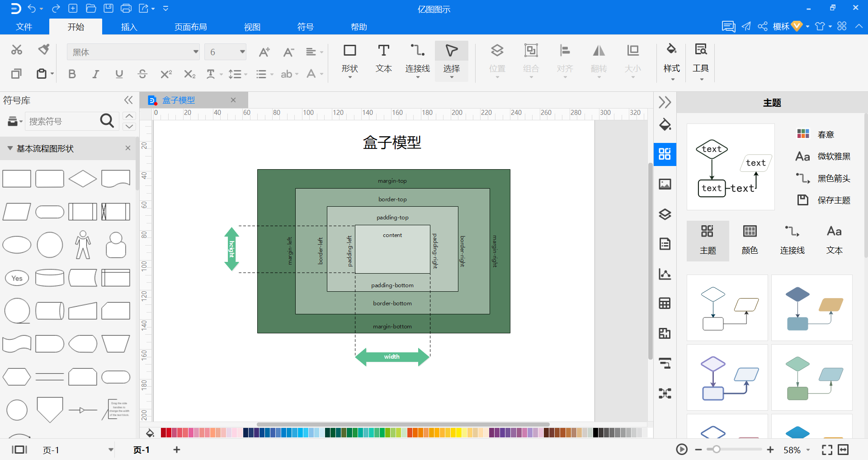Open the fill bucket panel in right sidebar
Viewport: 868px width, 460px height.
[x=665, y=124]
